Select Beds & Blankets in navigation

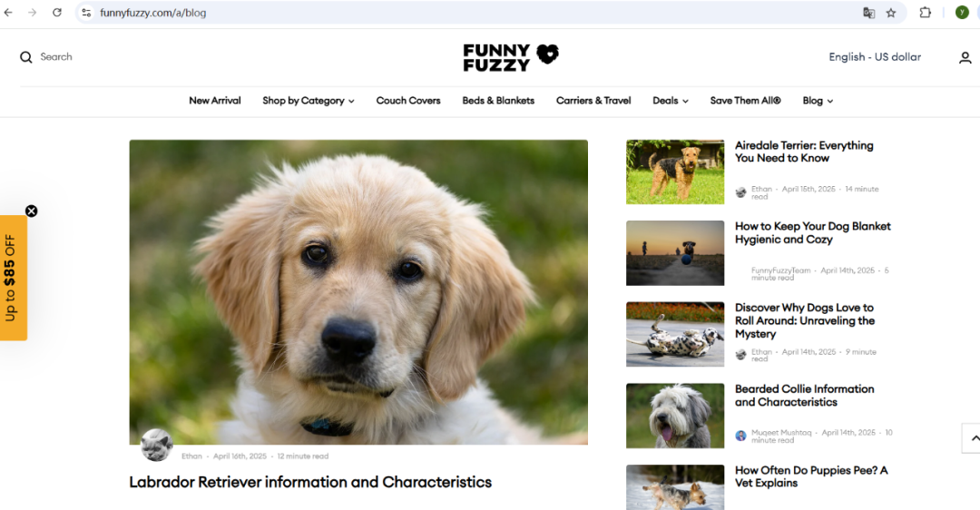coord(498,101)
